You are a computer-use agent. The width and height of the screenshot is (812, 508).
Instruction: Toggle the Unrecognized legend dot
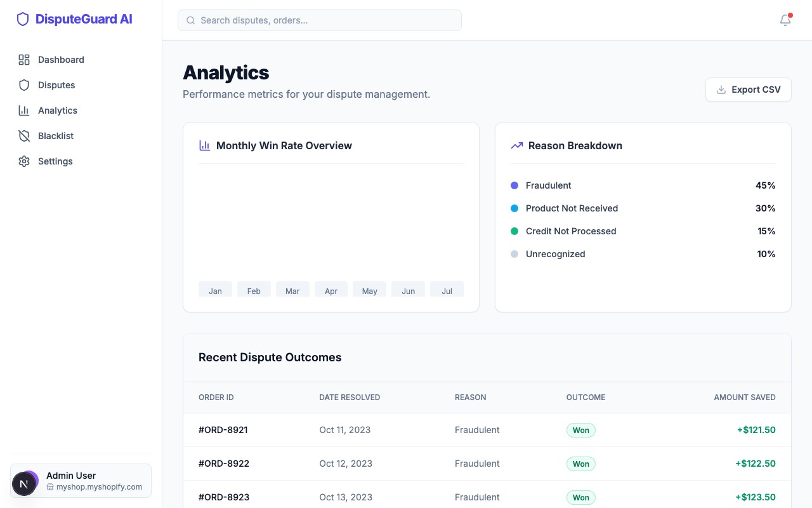514,254
